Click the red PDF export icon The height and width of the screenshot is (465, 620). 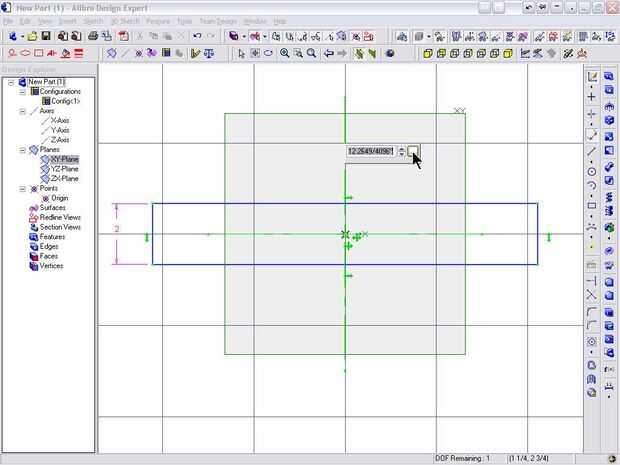(x=124, y=36)
